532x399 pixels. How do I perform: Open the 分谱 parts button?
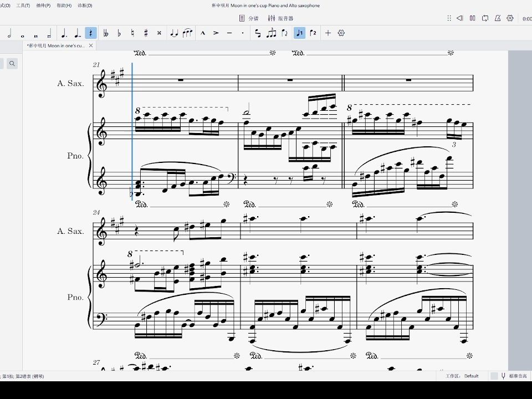tap(249, 18)
